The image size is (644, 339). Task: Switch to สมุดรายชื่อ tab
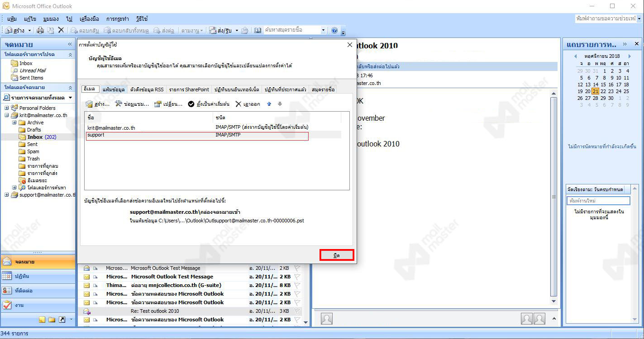[x=323, y=89]
